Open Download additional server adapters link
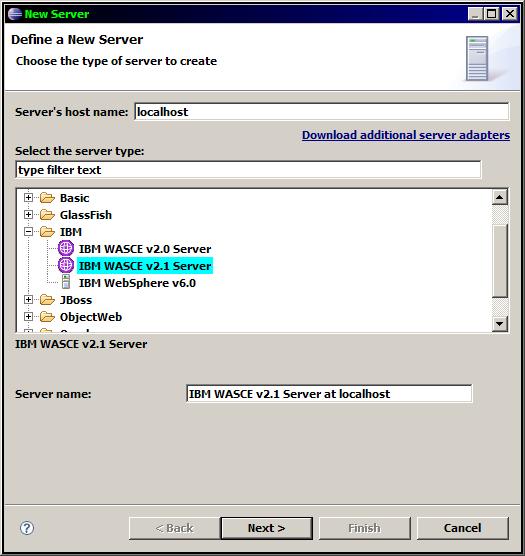 tap(406, 135)
